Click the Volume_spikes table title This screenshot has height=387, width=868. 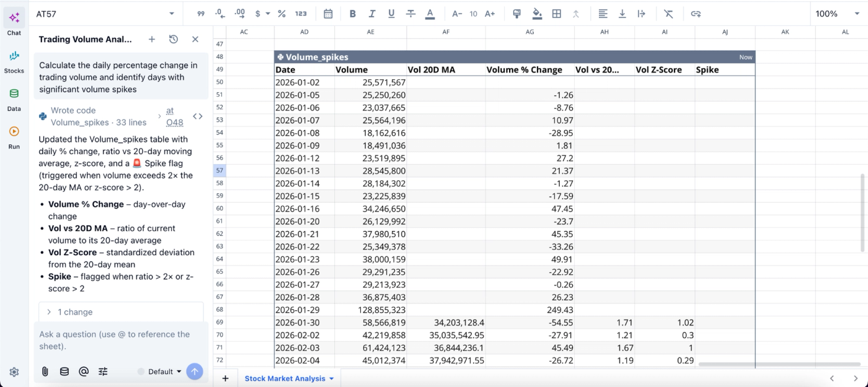click(x=317, y=57)
